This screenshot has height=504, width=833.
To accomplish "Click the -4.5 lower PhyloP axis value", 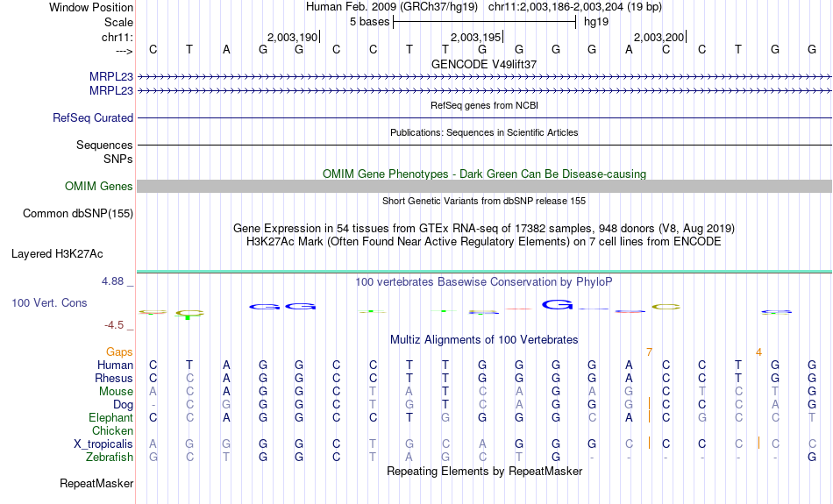I will tap(114, 325).
